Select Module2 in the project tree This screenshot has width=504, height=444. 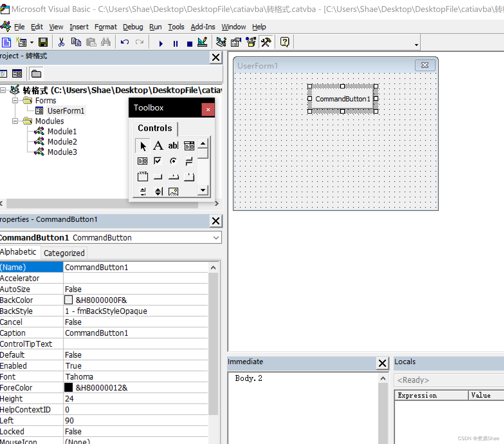pos(62,142)
